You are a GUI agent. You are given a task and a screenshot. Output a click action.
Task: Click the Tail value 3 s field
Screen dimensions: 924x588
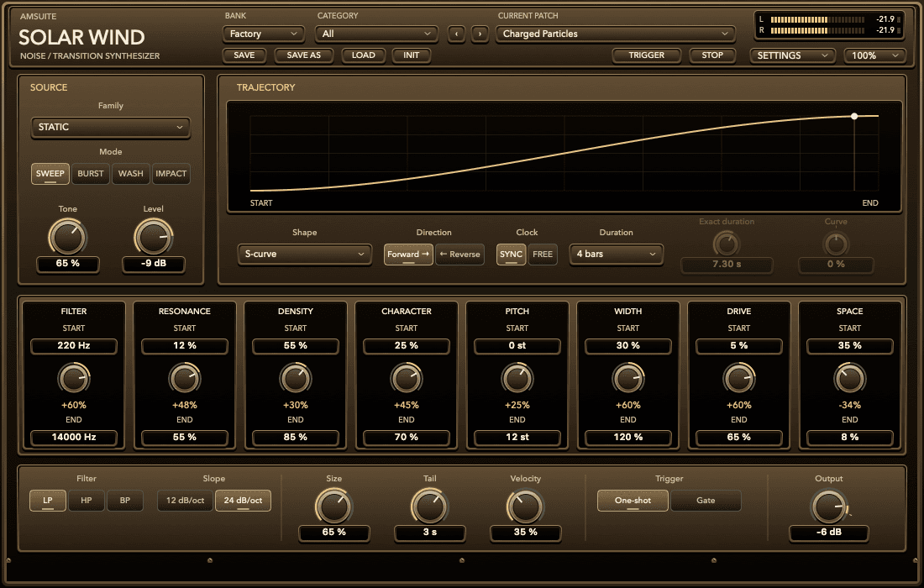pos(429,532)
